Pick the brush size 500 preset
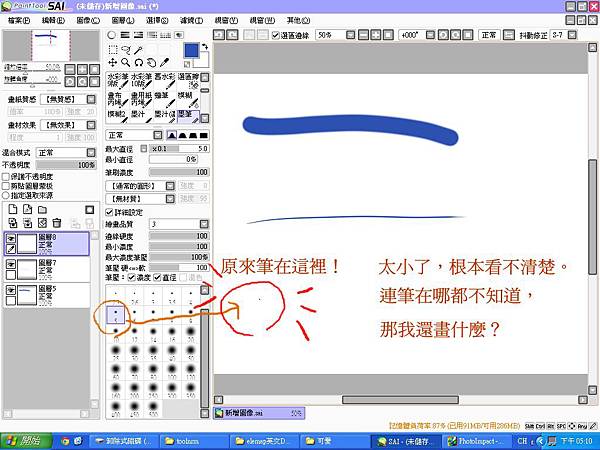600x450 pixels. coord(153,408)
